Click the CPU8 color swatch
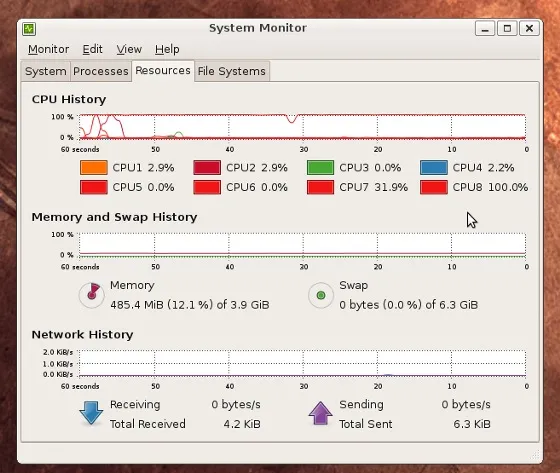 [x=434, y=187]
